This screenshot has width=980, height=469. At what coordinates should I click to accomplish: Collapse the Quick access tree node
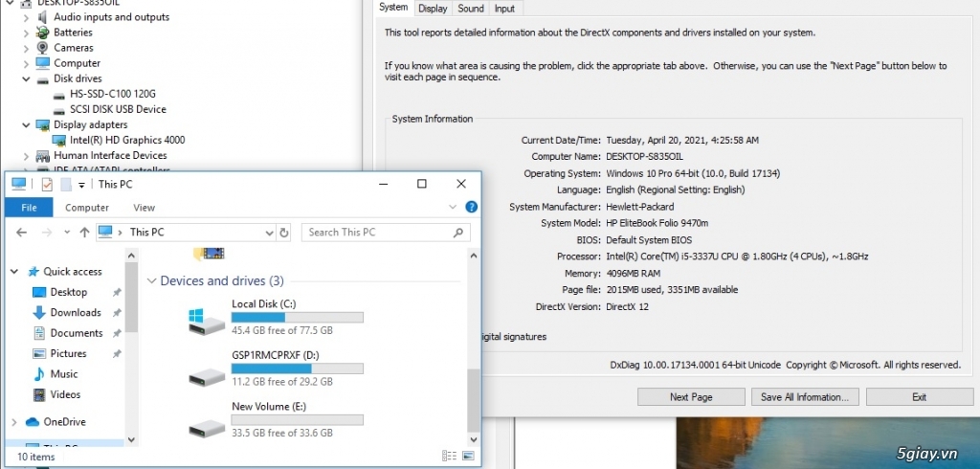(x=14, y=272)
